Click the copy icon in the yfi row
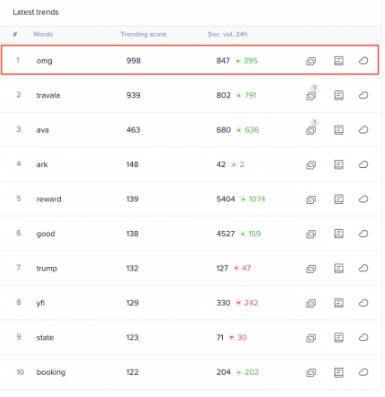Image resolution: width=385 pixels, height=397 pixels. (311, 303)
